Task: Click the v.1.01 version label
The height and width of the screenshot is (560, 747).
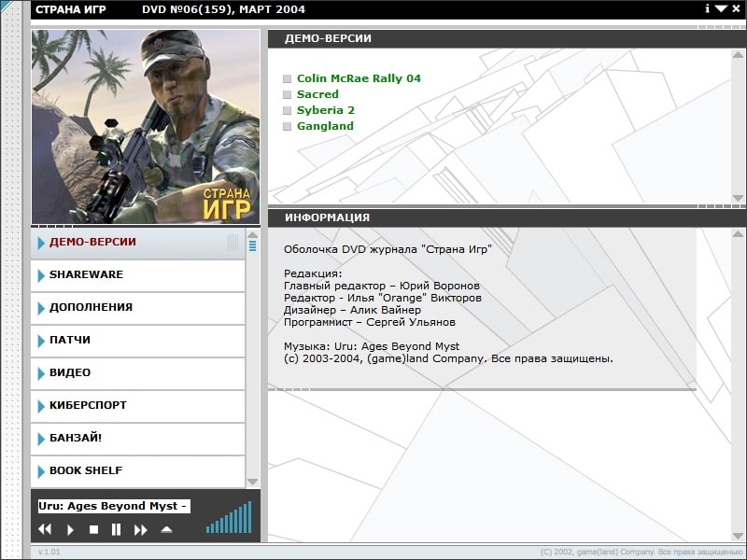Action: point(49,552)
